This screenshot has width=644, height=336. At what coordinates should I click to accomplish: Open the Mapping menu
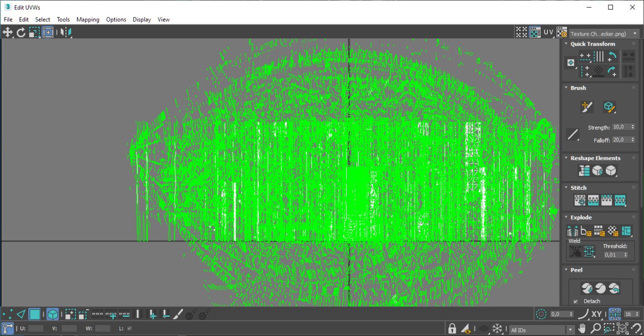pos(88,20)
